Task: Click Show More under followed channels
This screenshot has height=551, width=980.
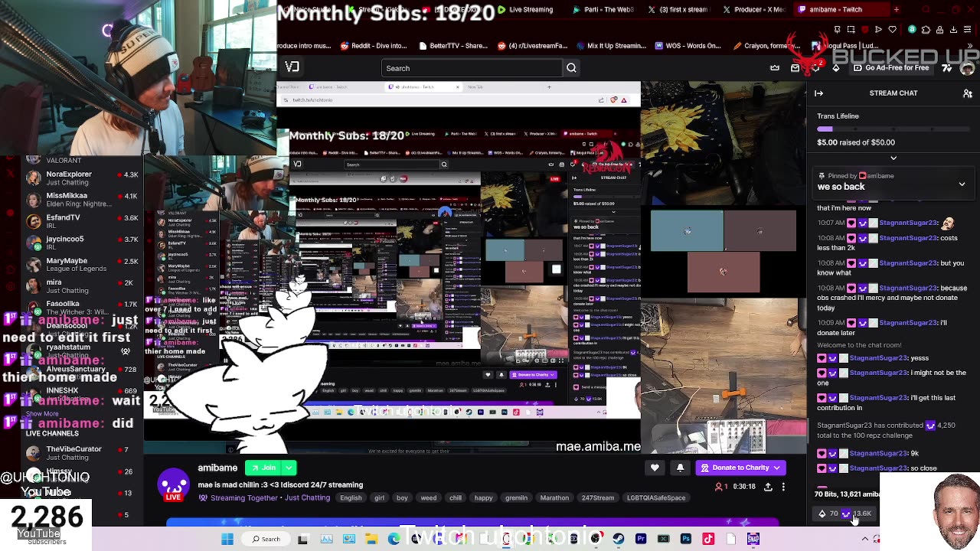Action: click(x=42, y=414)
